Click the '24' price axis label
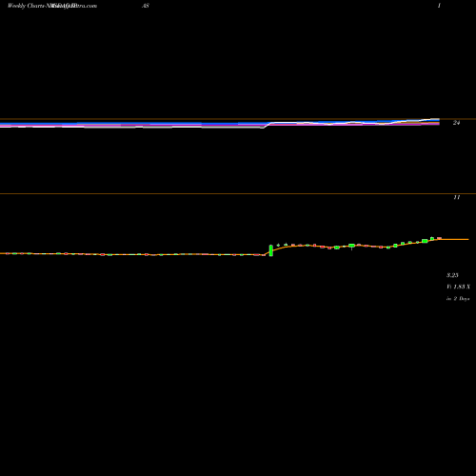 [456, 123]
